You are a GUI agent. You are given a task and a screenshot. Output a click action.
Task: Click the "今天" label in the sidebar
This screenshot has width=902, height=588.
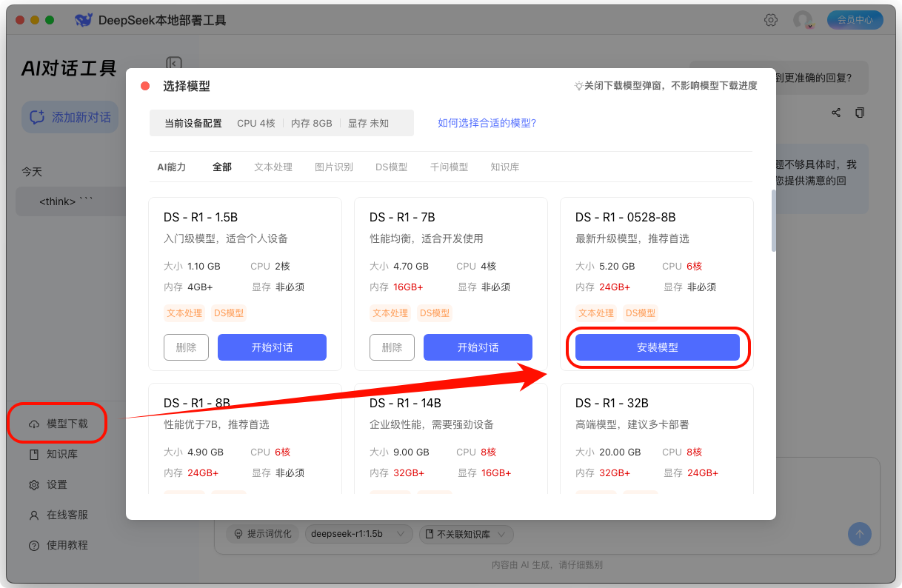pyautogui.click(x=32, y=172)
